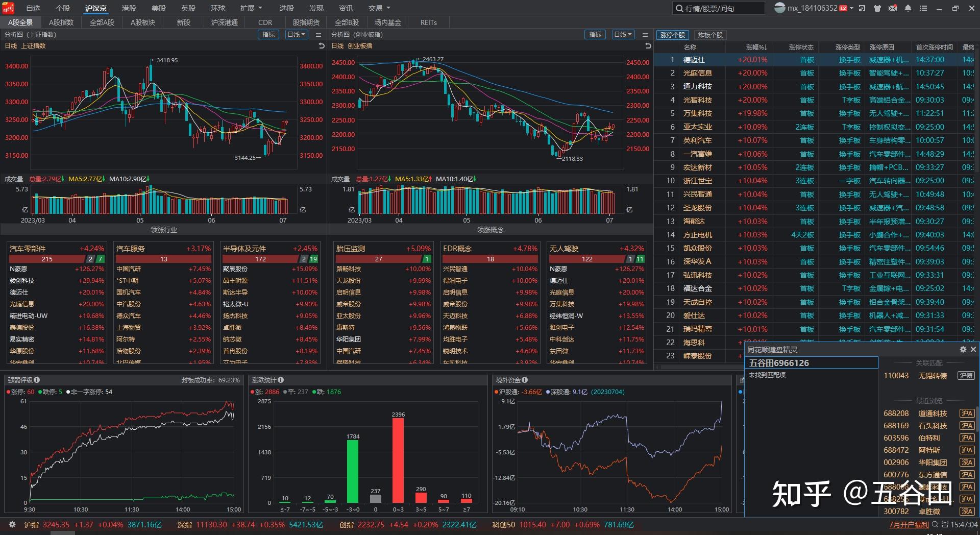The image size is (980, 535).
Task: Sort by 首次涨停时间 column header
Action: point(935,47)
